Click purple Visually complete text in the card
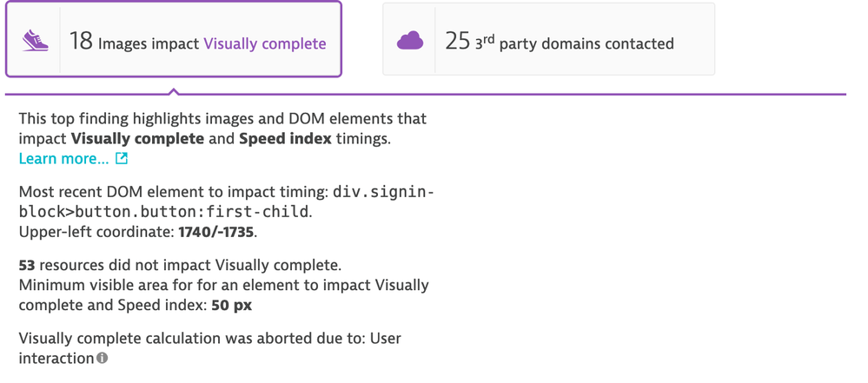Viewport: 868px width, 383px height. point(265,43)
